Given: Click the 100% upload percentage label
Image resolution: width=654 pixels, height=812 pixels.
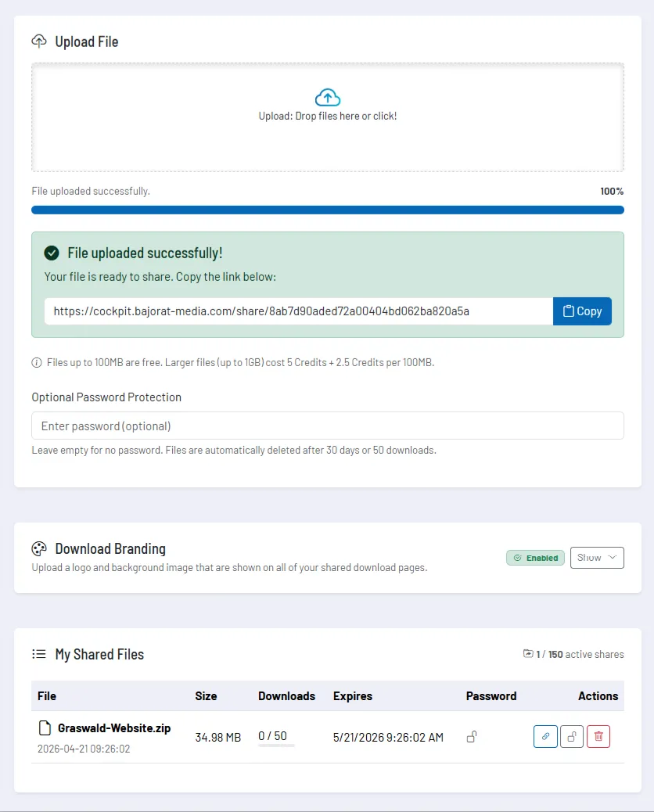Looking at the screenshot, I should (x=612, y=191).
